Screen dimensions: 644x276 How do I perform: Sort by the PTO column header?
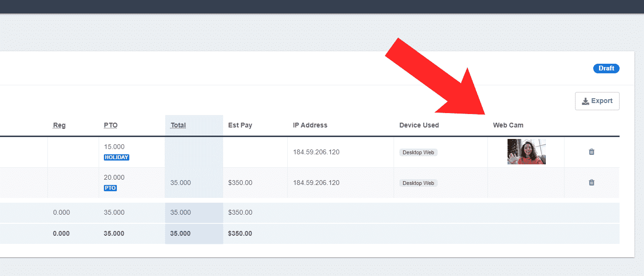click(111, 125)
